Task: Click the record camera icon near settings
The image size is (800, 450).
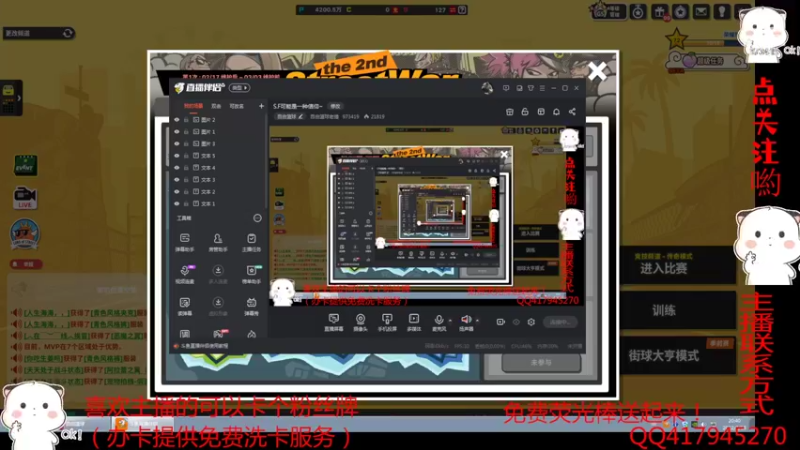Action: point(501,322)
